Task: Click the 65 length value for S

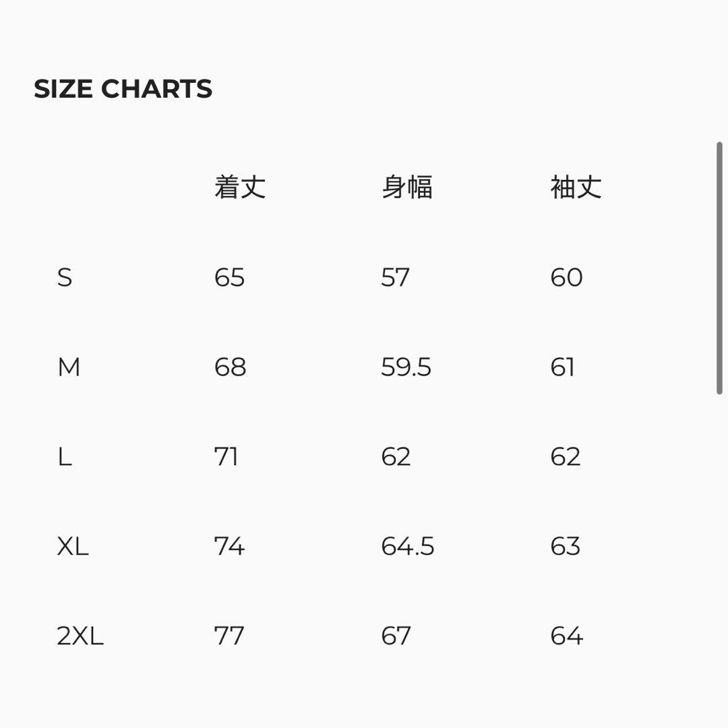Action: [229, 277]
